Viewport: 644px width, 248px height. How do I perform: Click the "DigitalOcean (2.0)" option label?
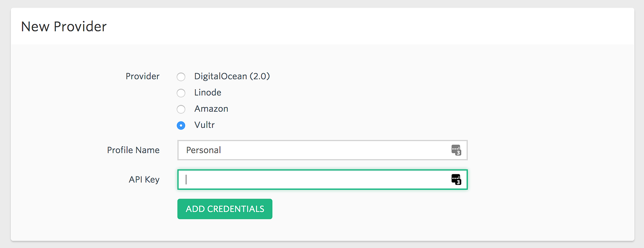click(232, 76)
